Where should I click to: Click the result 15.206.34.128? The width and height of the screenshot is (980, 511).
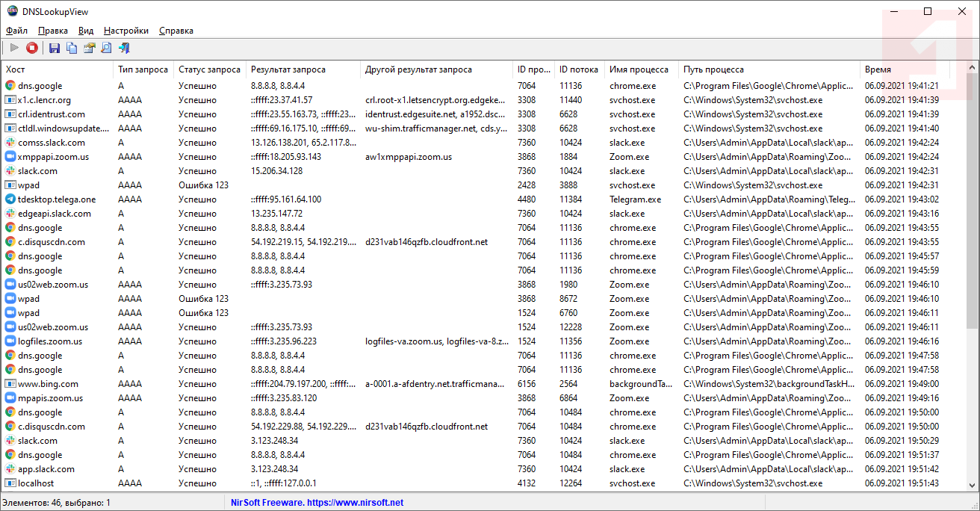coord(277,171)
